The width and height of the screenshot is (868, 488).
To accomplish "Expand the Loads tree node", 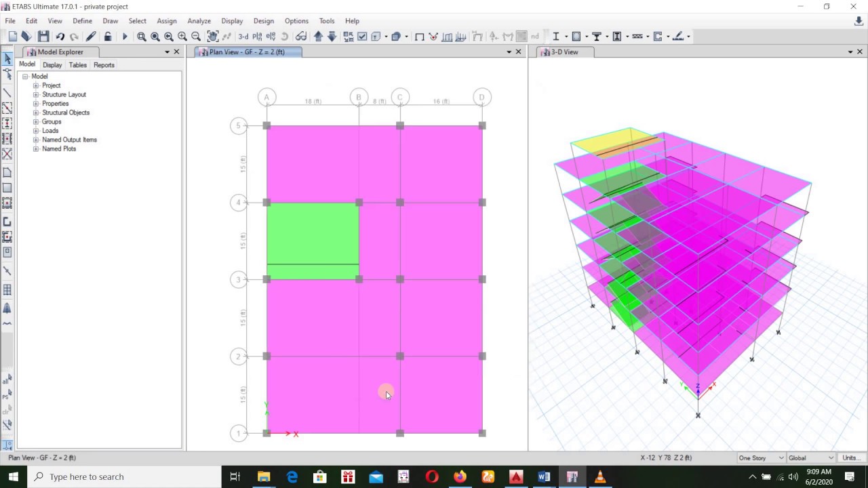I will tap(36, 131).
